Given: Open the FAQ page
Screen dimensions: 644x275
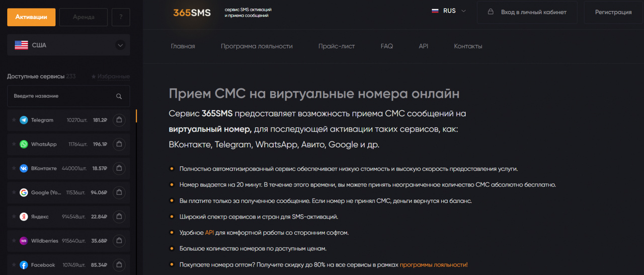Looking at the screenshot, I should (x=387, y=46).
